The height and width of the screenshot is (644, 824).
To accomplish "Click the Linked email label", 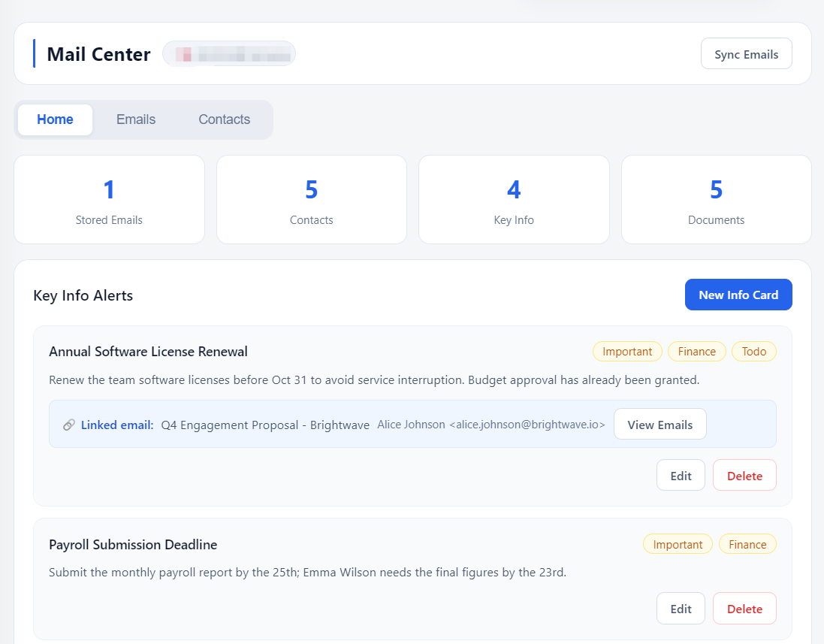I will tap(117, 425).
